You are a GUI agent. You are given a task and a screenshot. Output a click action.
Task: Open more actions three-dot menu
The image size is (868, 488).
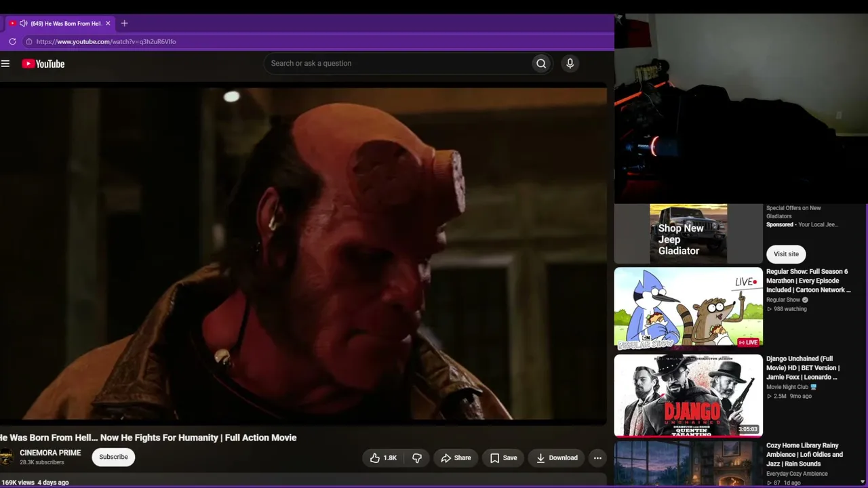[x=597, y=458]
